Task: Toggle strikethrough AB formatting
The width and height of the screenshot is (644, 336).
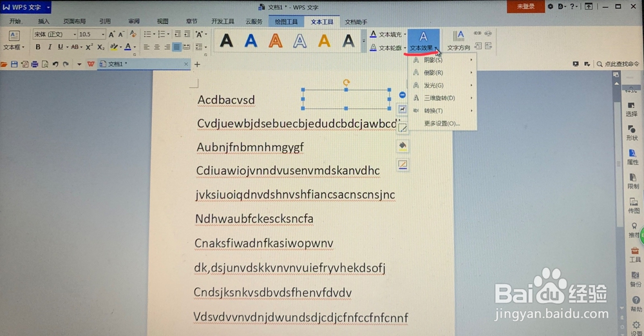Action: (75, 47)
